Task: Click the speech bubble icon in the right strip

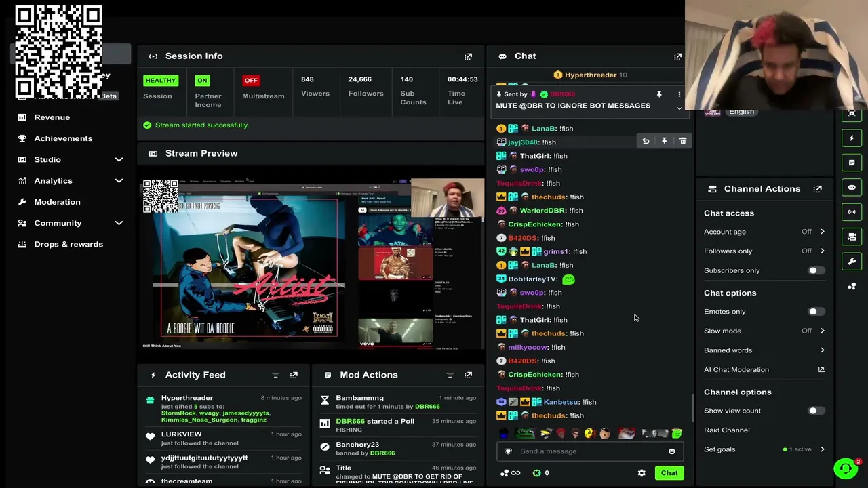Action: point(852,188)
